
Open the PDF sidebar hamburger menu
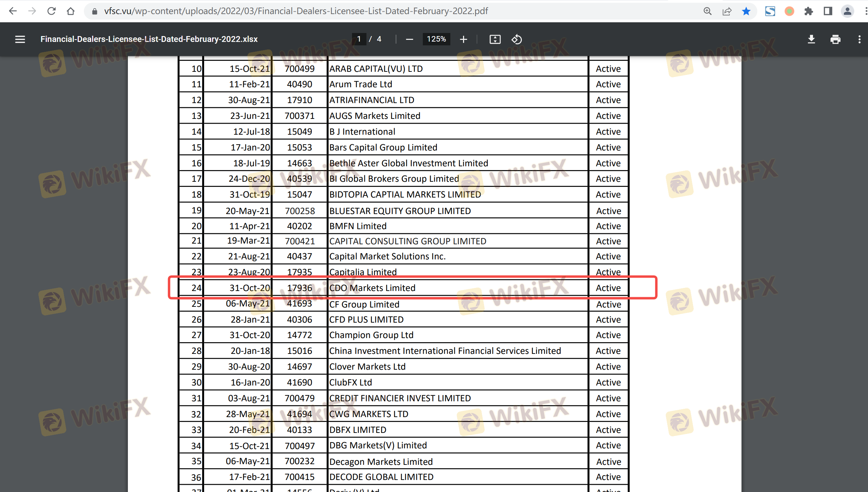click(20, 39)
